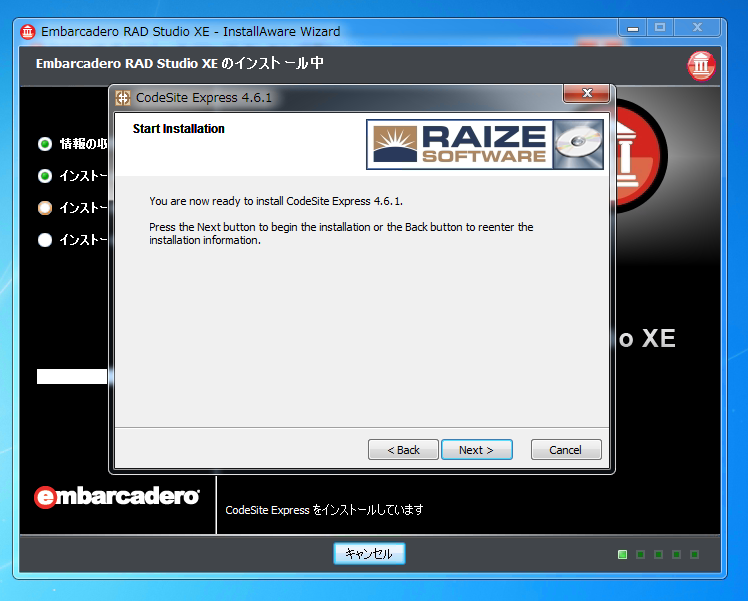Select the second green step indicator
Viewport: 748px width, 601px height.
[x=45, y=176]
